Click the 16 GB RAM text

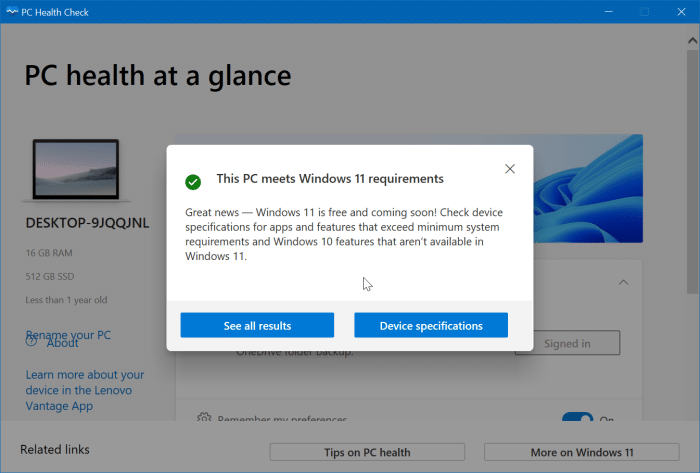pyautogui.click(x=49, y=253)
